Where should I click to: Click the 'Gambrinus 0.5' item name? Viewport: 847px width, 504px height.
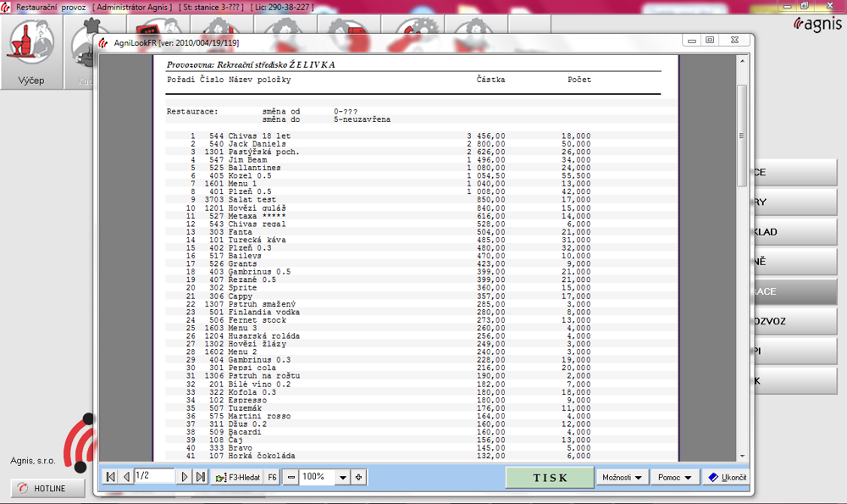259,272
